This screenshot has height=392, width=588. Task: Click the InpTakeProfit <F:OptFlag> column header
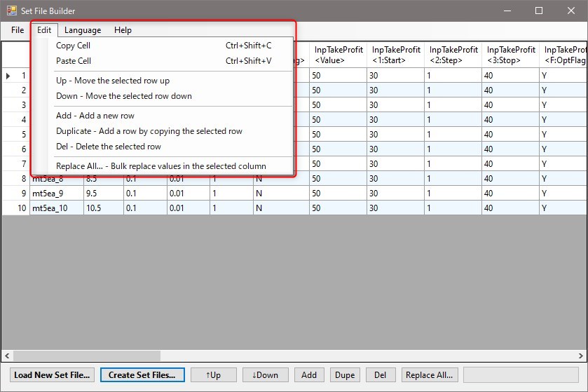click(563, 55)
